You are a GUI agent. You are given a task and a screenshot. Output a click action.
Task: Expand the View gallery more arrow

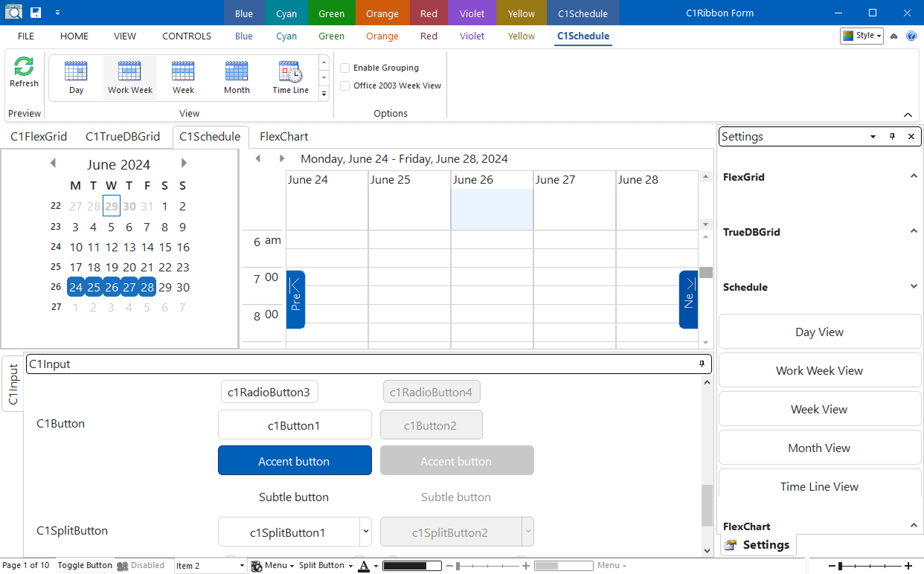tap(324, 93)
